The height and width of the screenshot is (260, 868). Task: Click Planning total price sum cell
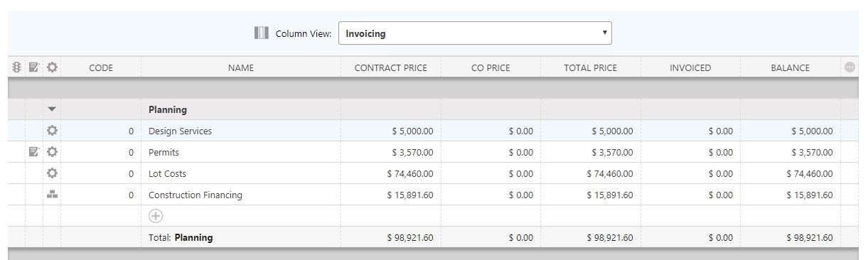(591, 238)
